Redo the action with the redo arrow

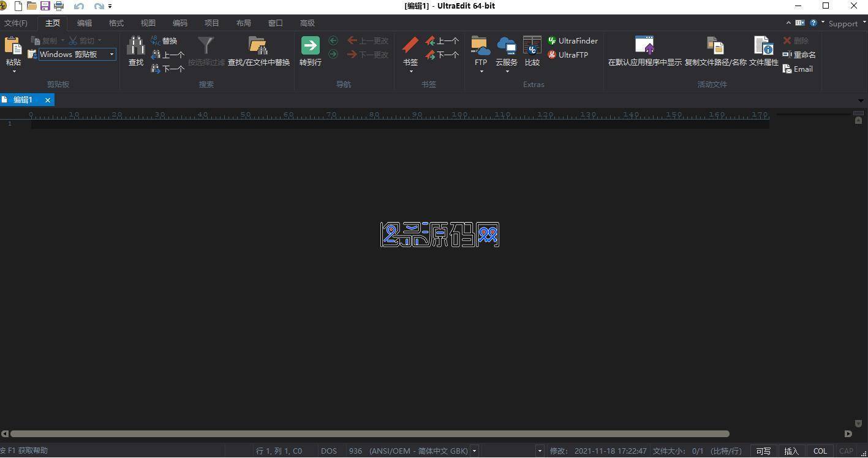99,6
